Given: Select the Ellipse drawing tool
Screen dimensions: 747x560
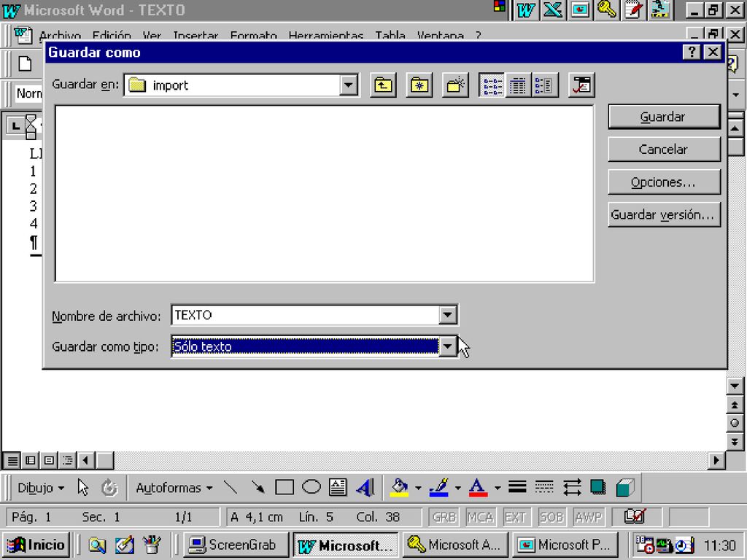Looking at the screenshot, I should [311, 488].
